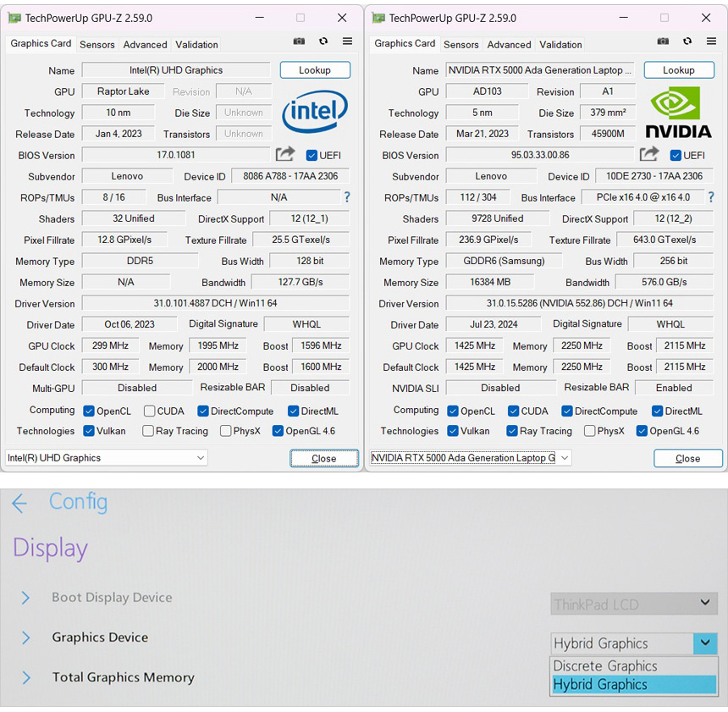
Task: Take a screenshot in the NVIDIA GPU-Z window
Action: 663,41
